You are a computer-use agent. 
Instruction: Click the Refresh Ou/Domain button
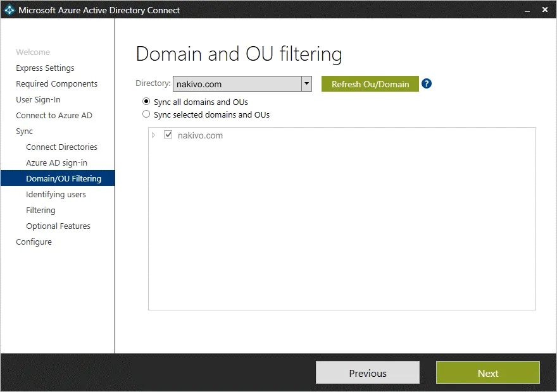pos(370,83)
